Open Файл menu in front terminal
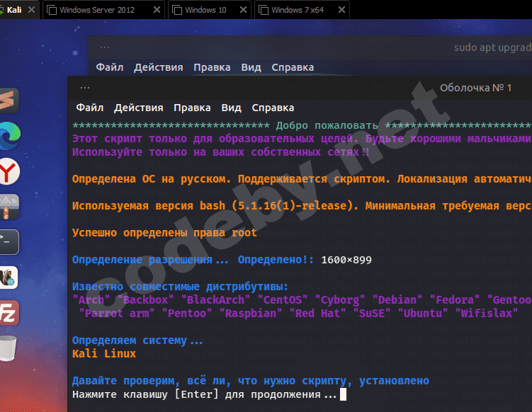The width and height of the screenshot is (532, 412). 89,108
